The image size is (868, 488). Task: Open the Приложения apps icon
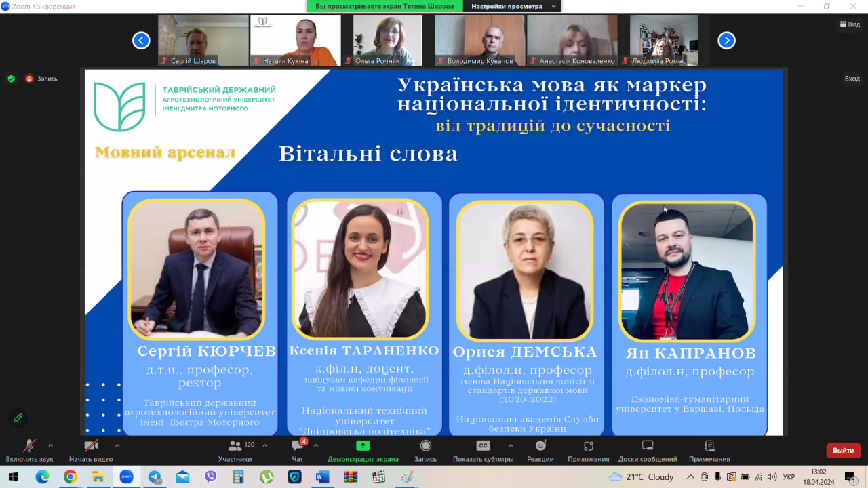589,446
